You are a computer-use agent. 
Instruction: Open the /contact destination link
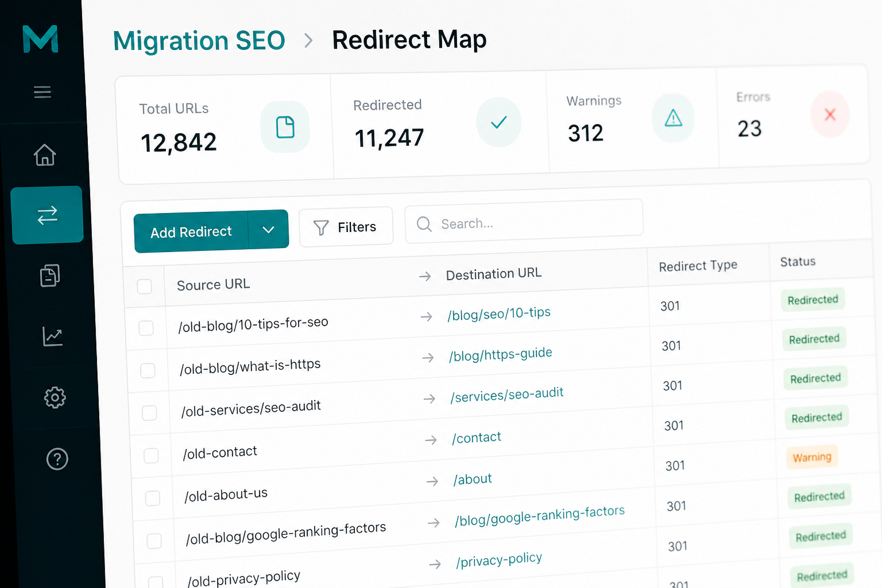[477, 438]
